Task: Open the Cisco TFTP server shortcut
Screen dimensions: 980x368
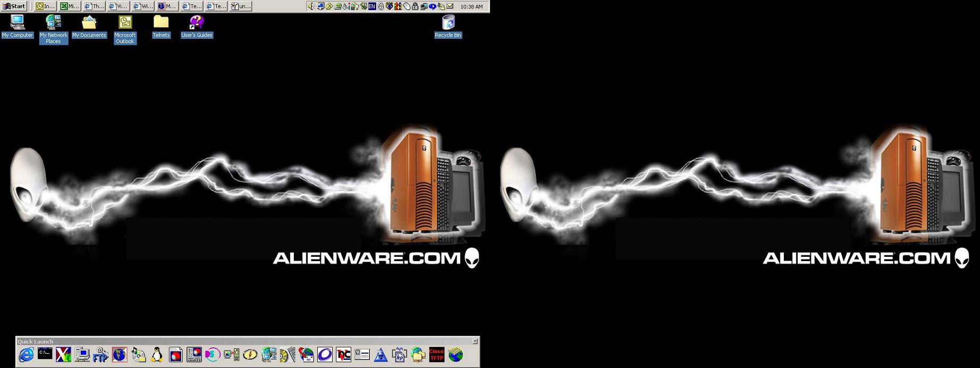Action: point(436,355)
